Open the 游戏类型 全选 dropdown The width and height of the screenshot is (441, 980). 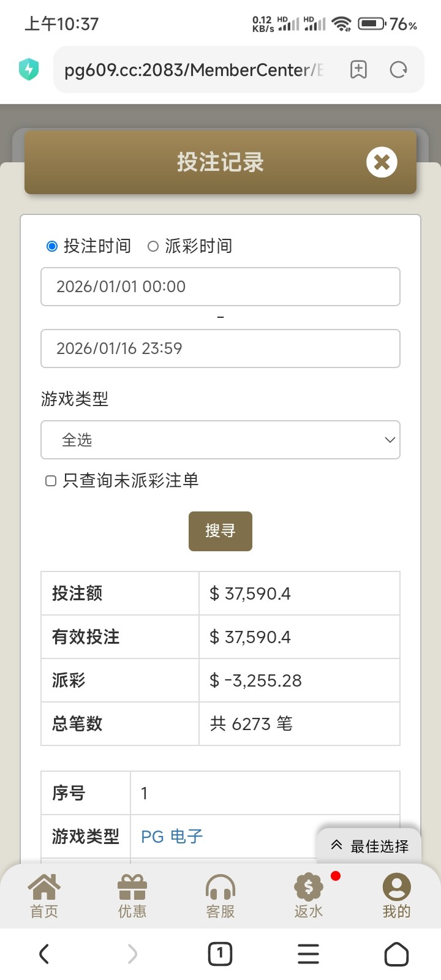pyautogui.click(x=221, y=440)
